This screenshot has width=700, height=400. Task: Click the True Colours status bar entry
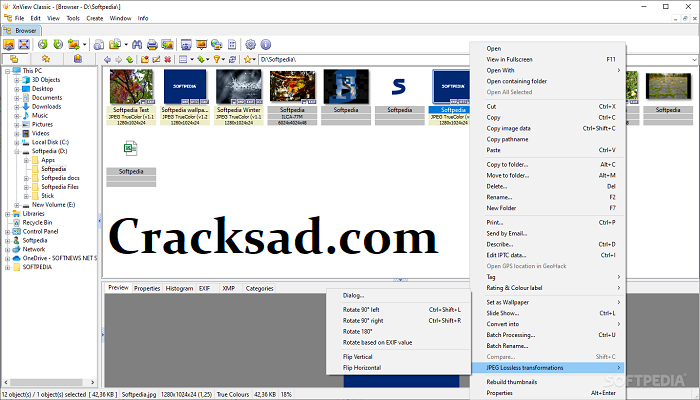tap(233, 395)
